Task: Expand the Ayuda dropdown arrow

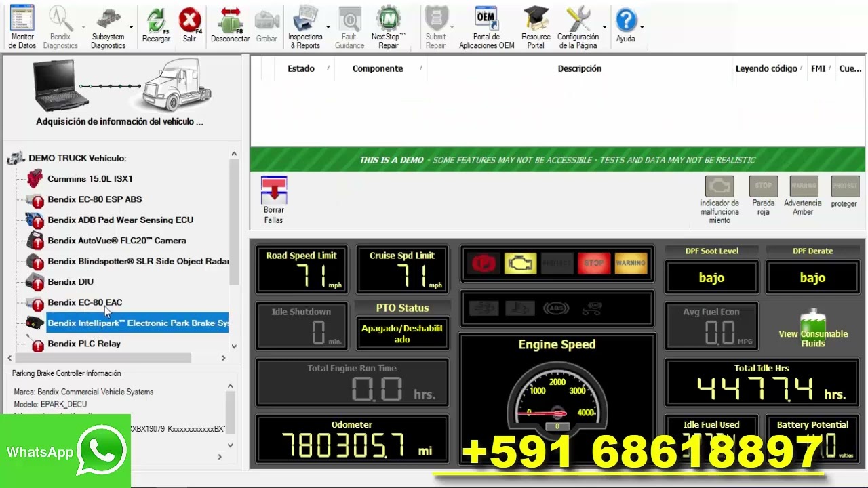Action: click(x=642, y=28)
